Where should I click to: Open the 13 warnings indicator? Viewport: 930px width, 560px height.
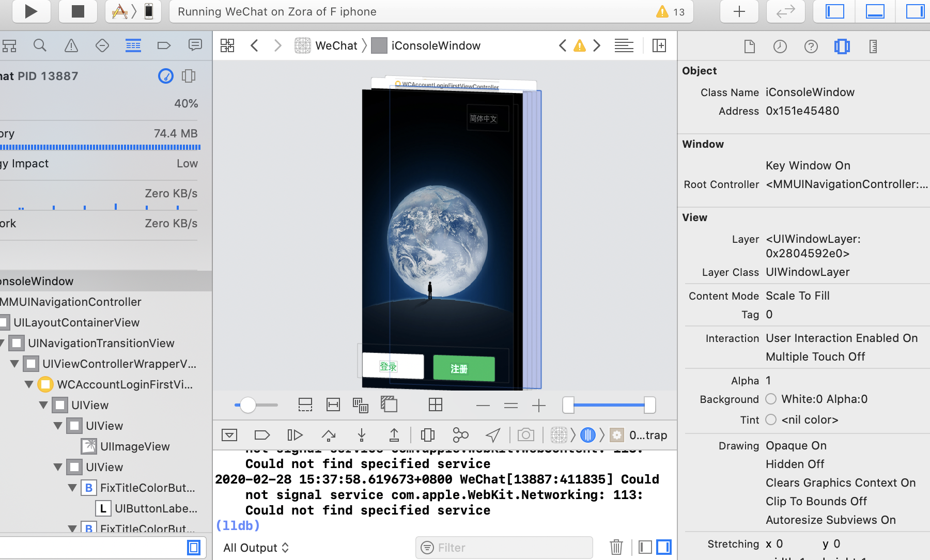coord(671,11)
